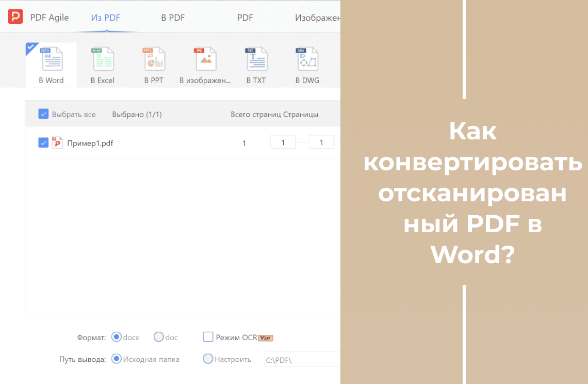Select the В Word conversion icon
Screen dimensions: 588x384
click(x=51, y=60)
